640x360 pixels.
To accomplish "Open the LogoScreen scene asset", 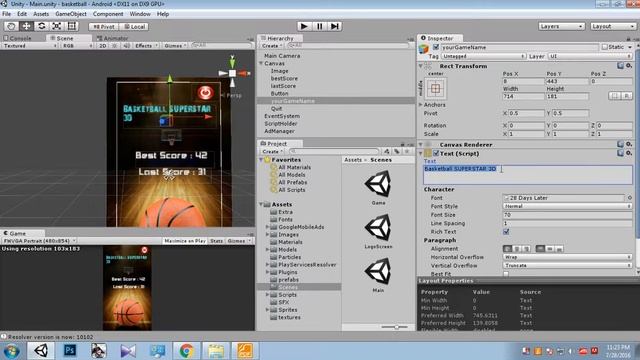I will (x=378, y=231).
